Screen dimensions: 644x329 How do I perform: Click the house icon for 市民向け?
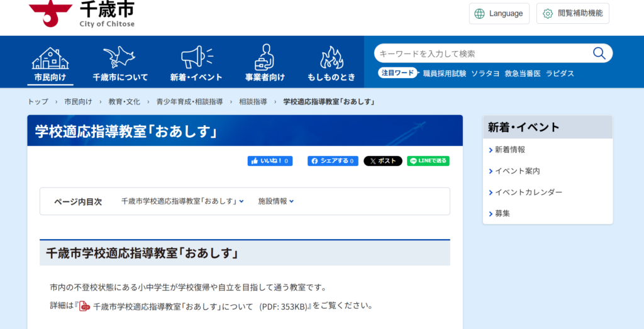pyautogui.click(x=50, y=58)
